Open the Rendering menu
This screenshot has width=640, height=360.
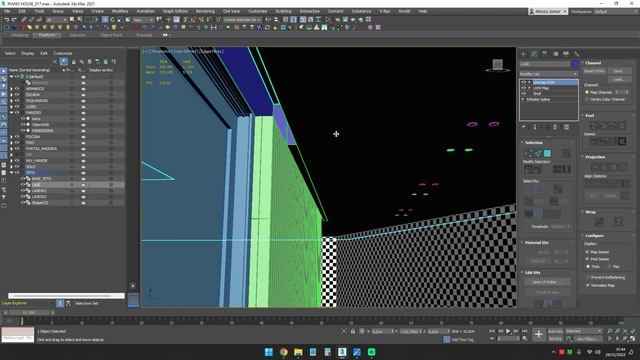tap(205, 11)
